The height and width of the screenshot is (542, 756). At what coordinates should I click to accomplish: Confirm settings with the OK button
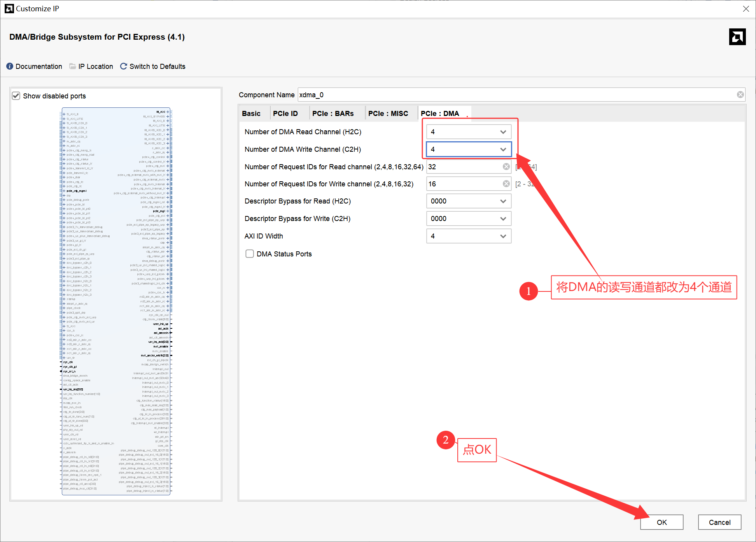[661, 523]
